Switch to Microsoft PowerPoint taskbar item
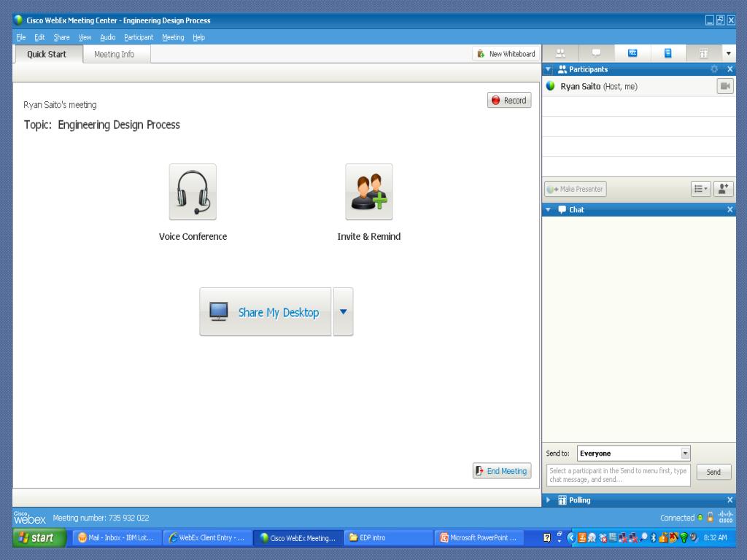 point(479,537)
